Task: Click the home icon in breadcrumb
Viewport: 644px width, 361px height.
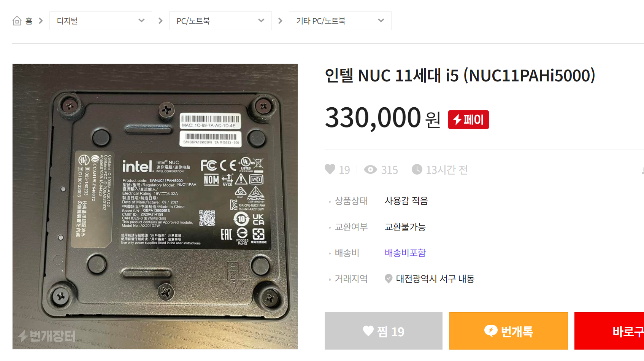Action: point(17,21)
